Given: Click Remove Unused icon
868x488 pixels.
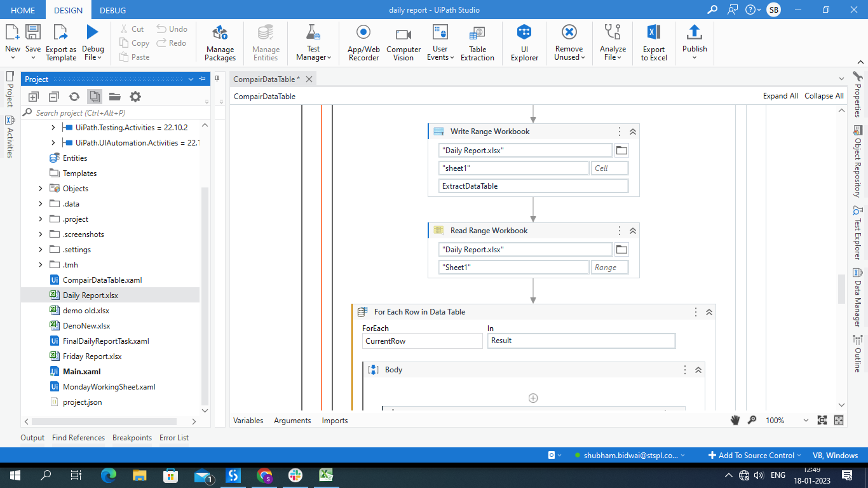Looking at the screenshot, I should tap(569, 32).
